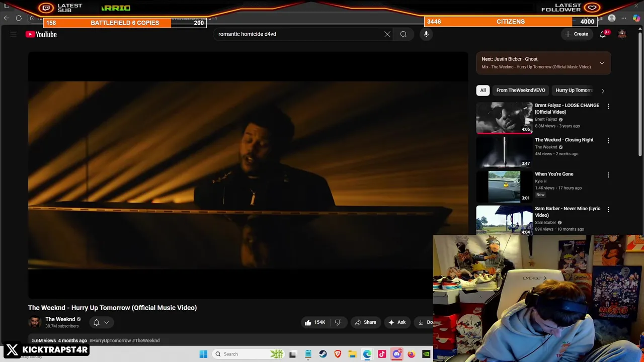Open browser settings three-dots menu
Image resolution: width=644 pixels, height=362 pixels.
624,18
